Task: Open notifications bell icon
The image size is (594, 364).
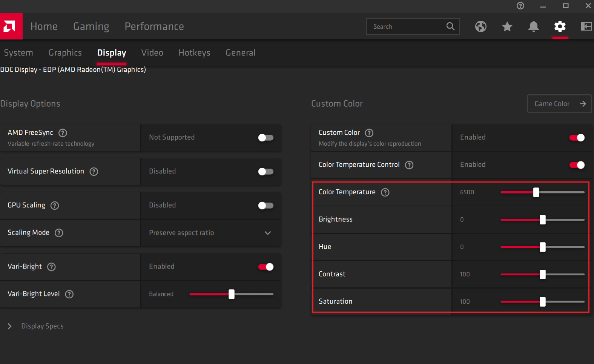Action: 533,26
